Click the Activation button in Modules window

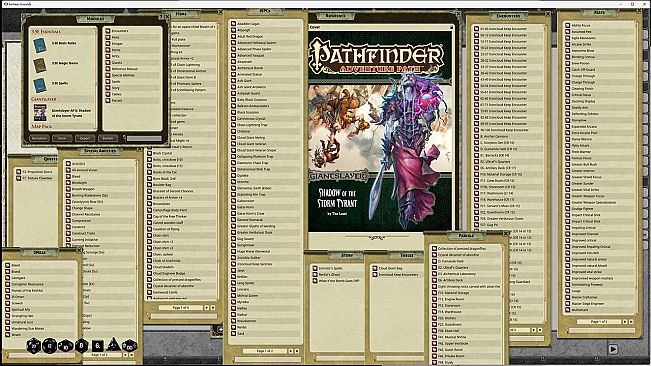coord(39,138)
